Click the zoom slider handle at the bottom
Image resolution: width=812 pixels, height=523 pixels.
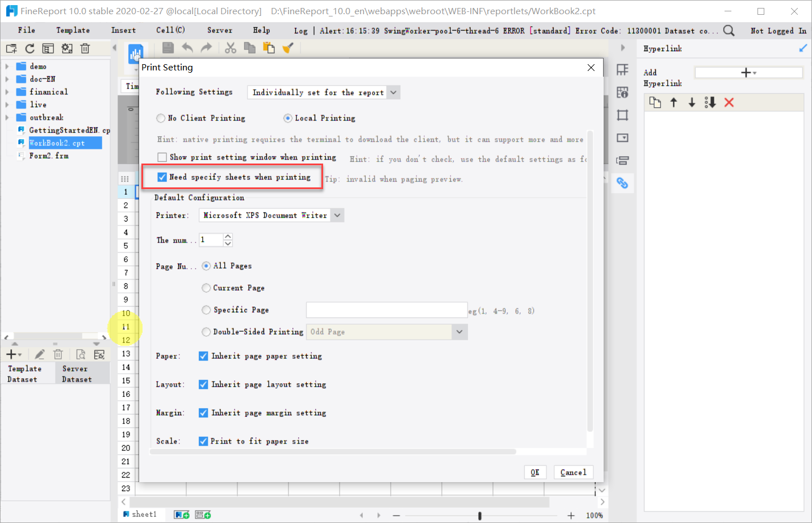click(x=480, y=516)
